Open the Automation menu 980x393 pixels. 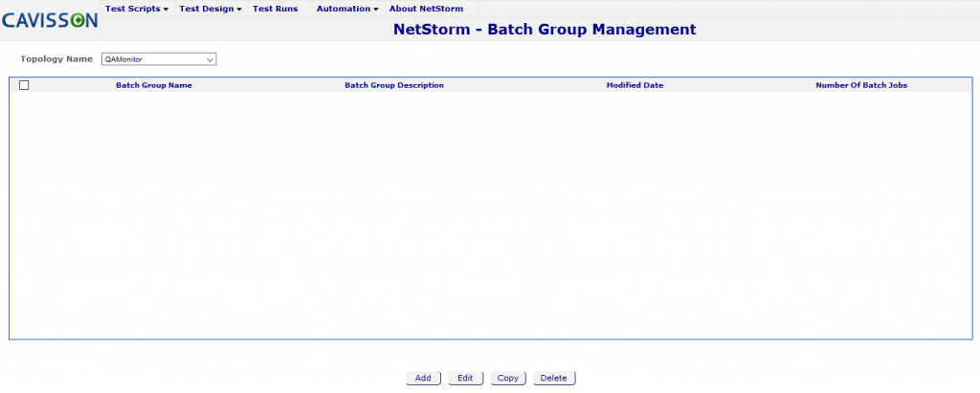(347, 9)
